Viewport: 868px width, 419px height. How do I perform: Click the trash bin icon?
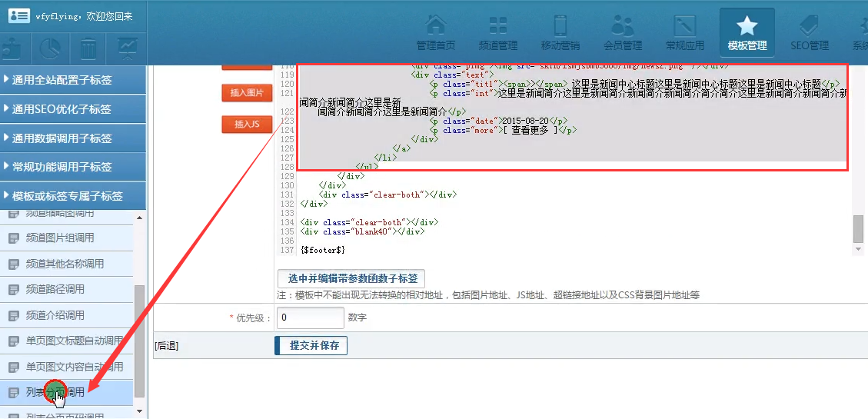pyautogui.click(x=88, y=50)
